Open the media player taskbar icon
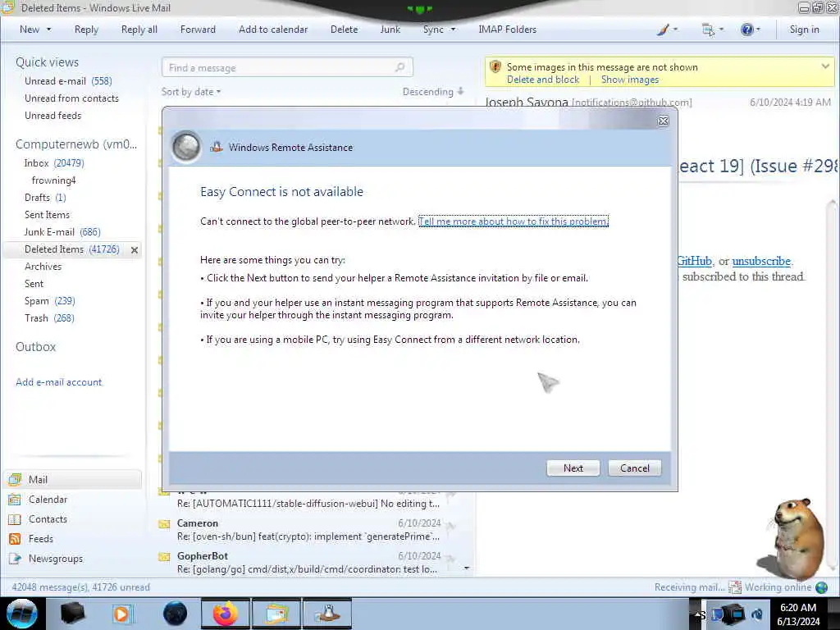 [x=121, y=614]
